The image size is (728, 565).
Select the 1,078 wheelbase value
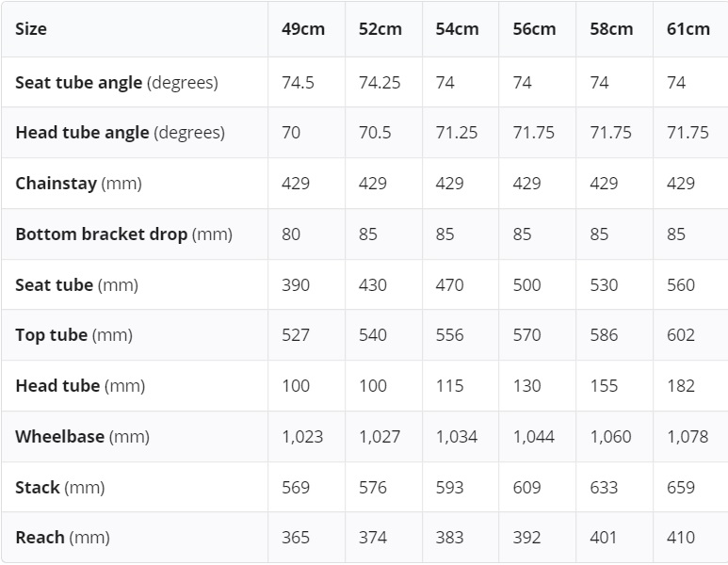687,437
